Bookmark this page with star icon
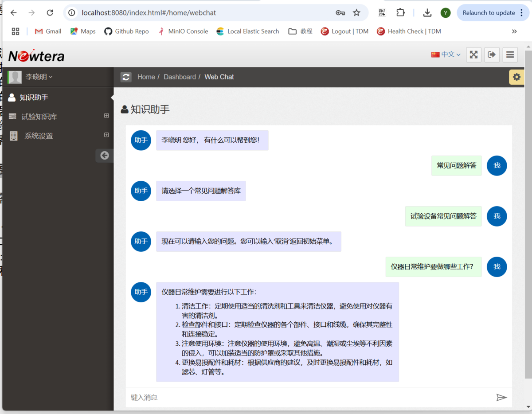 [x=356, y=13]
